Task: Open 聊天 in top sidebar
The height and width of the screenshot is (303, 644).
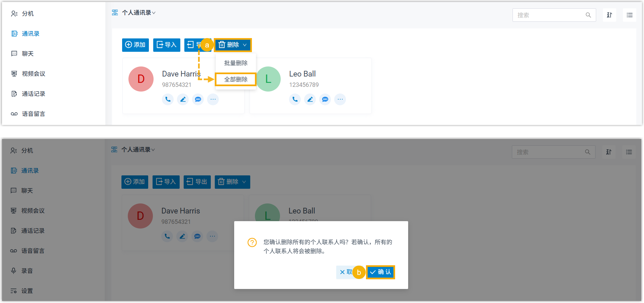Action: tap(27, 54)
